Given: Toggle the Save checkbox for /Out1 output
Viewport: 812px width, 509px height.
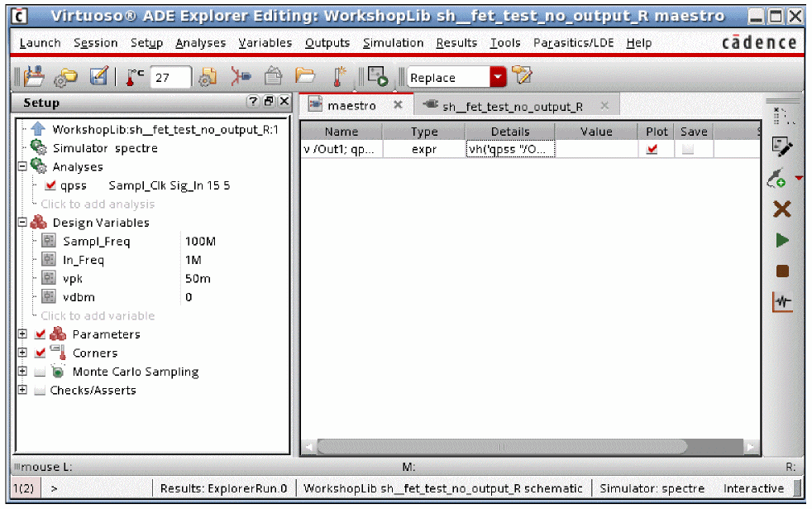Looking at the screenshot, I should click(x=688, y=149).
